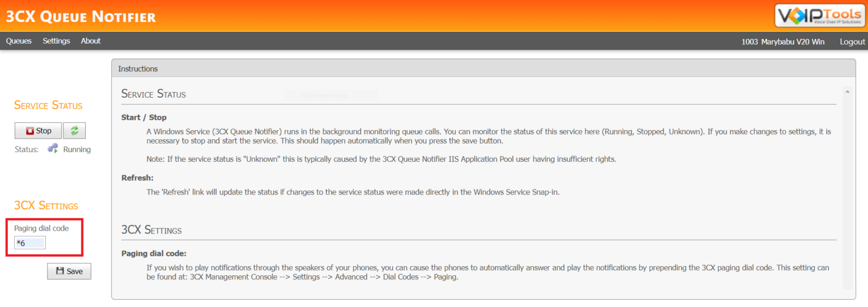Click the Paging dial code label

(x=41, y=228)
